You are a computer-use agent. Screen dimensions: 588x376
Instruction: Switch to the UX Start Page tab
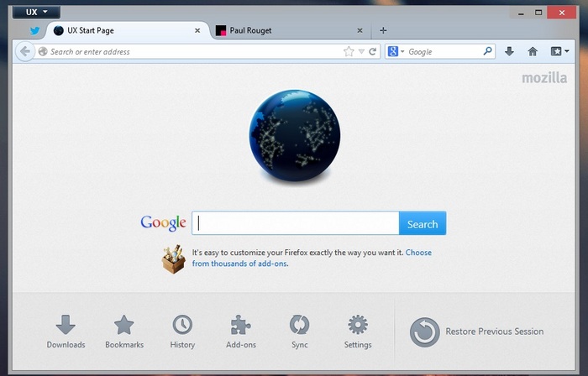128,30
